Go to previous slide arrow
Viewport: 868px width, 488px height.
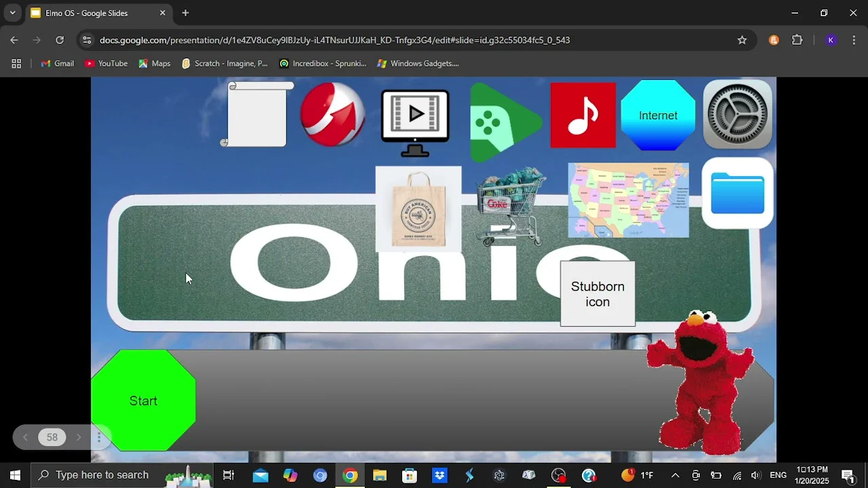(x=26, y=437)
